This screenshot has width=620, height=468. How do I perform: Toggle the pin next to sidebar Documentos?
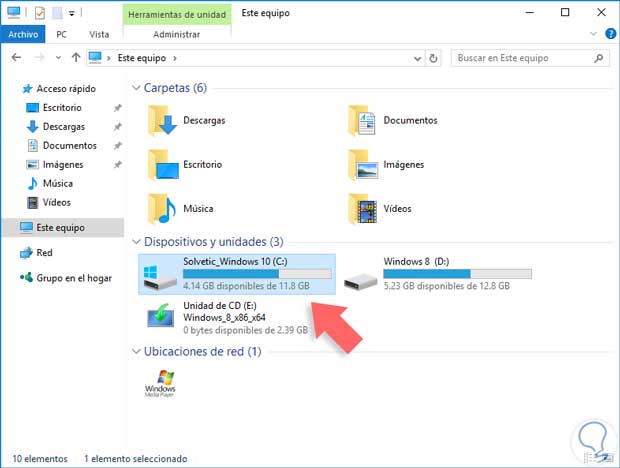117,145
